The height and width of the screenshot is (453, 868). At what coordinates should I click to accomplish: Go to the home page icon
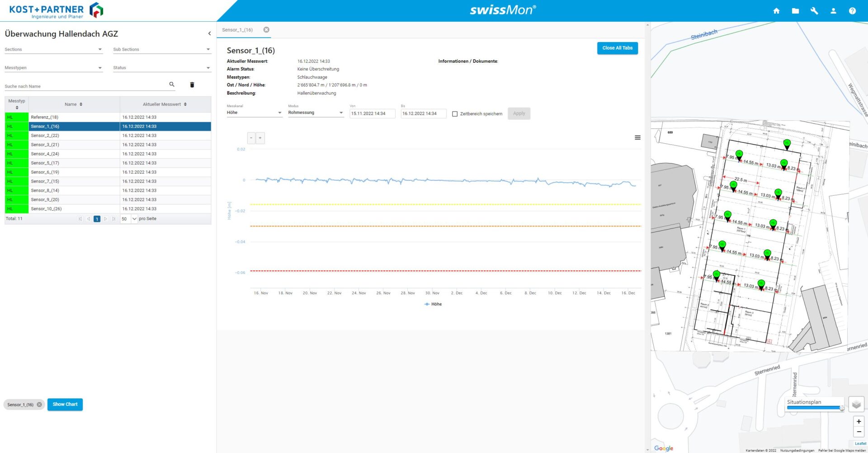[x=776, y=11]
